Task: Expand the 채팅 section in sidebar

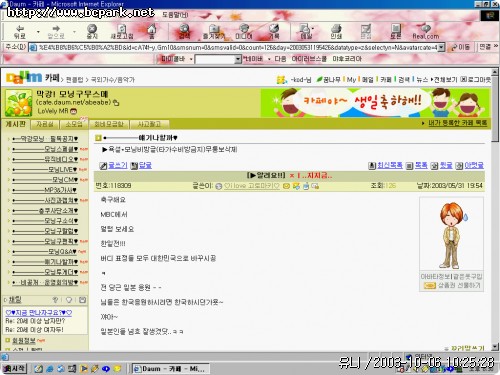Action: pos(14,299)
